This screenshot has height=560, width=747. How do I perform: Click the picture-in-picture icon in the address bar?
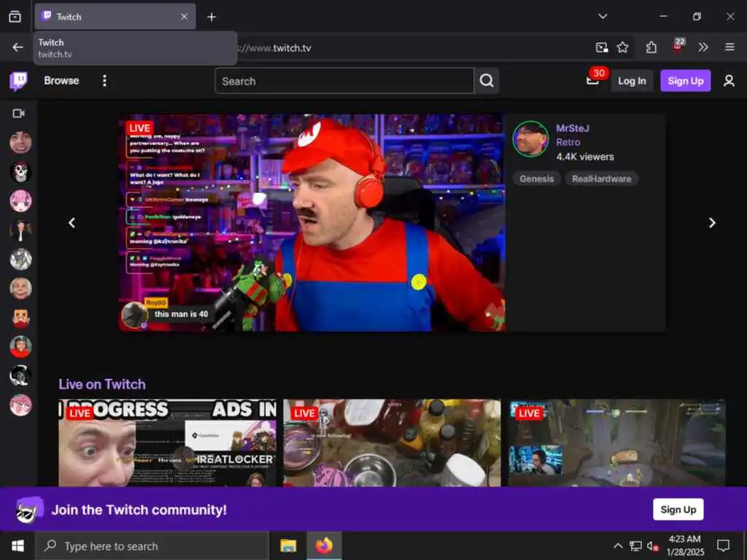602,47
